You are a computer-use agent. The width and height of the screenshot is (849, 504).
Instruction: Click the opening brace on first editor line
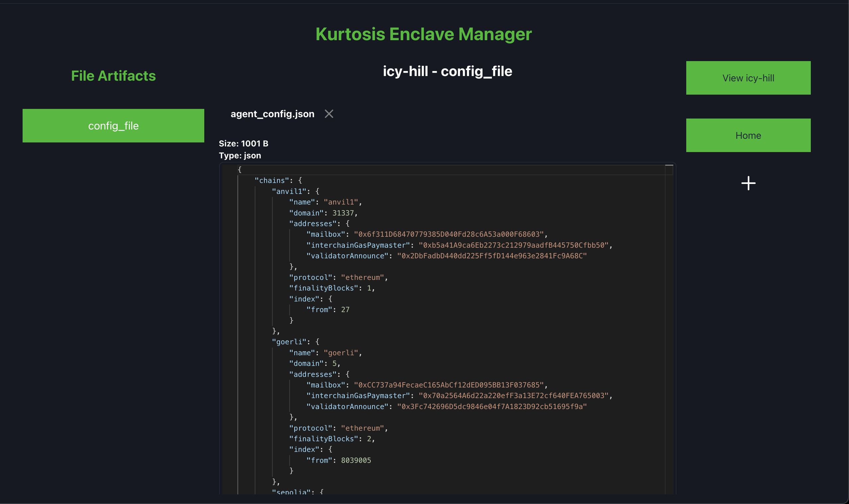pos(239,169)
